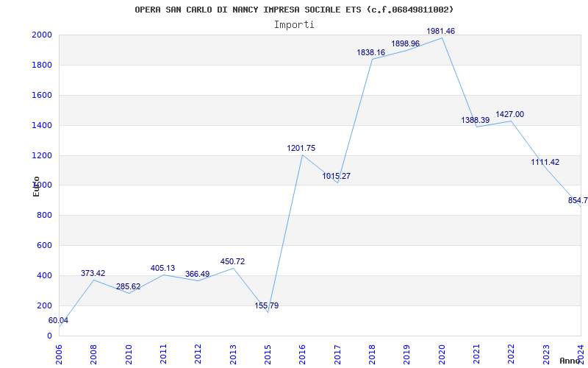This screenshot has height=368, width=588.
Task: Click the x-axis year 2006
Action: click(59, 355)
